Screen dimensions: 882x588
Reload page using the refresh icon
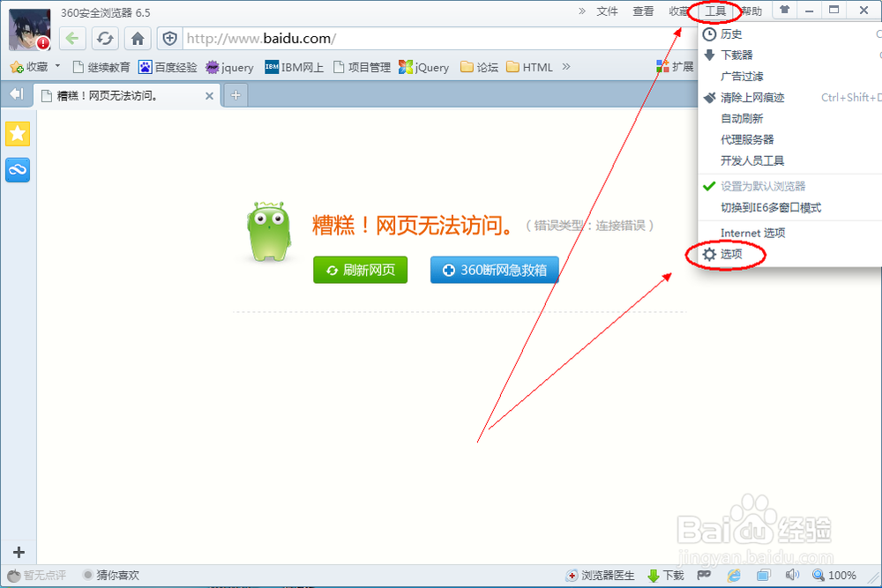(105, 38)
